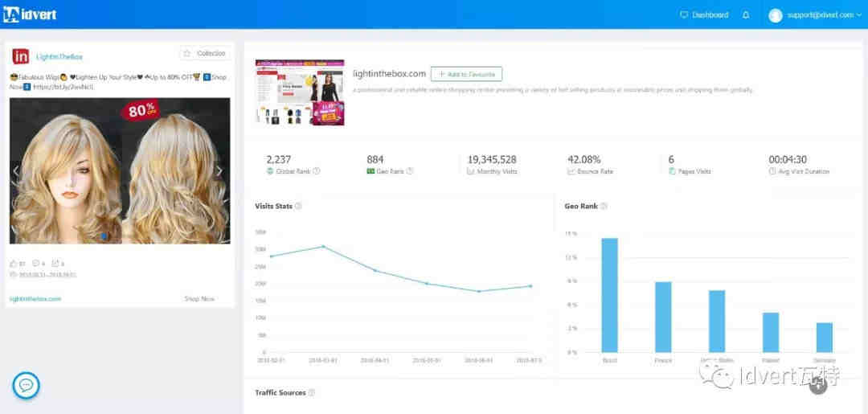Click the scroll-to-top arrow button
This screenshot has width=868, height=414.
pos(818,385)
